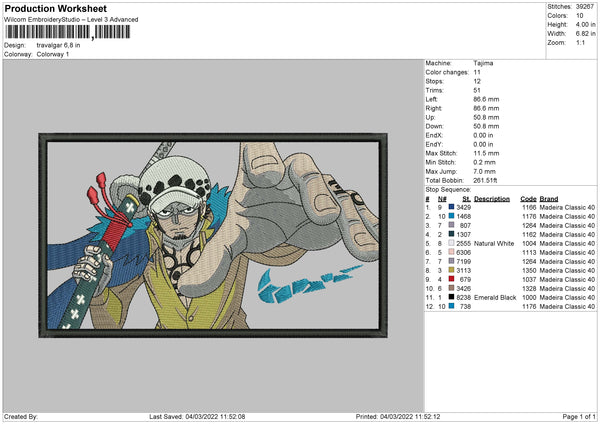Click thread code '1113' in stop sequence
Screen dimensions: 600x424
tap(529, 253)
